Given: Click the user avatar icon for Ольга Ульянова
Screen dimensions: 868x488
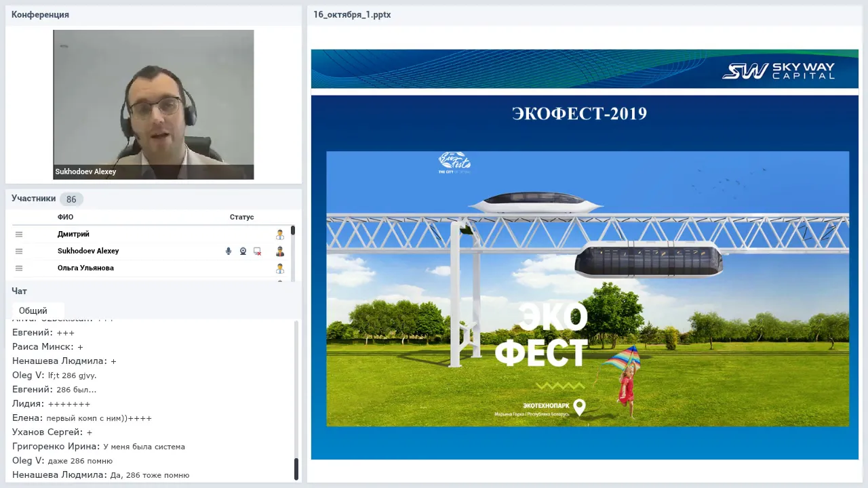Looking at the screenshot, I should pos(279,268).
